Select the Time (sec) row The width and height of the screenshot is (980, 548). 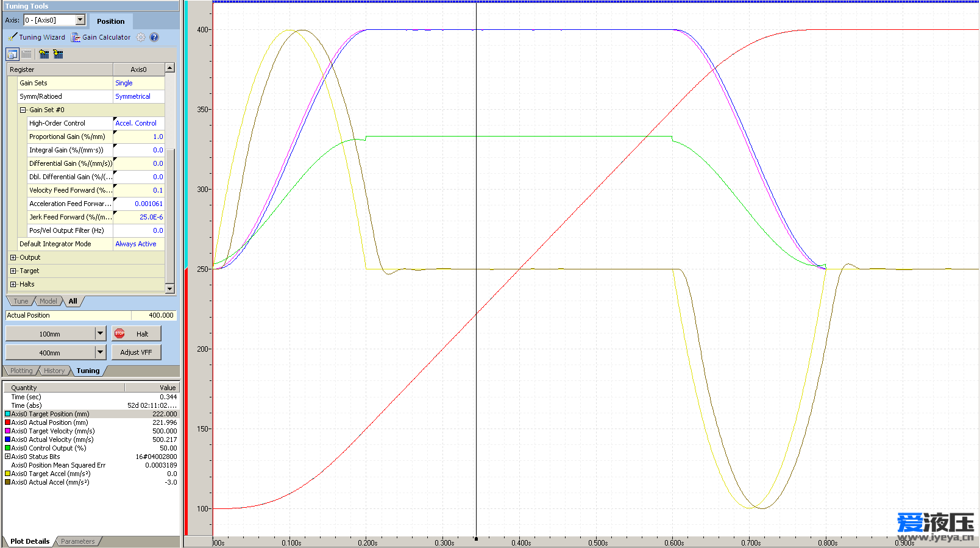(x=91, y=397)
